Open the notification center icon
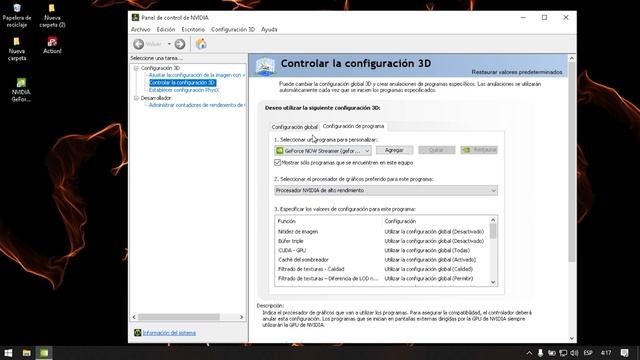 pyautogui.click(x=624, y=353)
